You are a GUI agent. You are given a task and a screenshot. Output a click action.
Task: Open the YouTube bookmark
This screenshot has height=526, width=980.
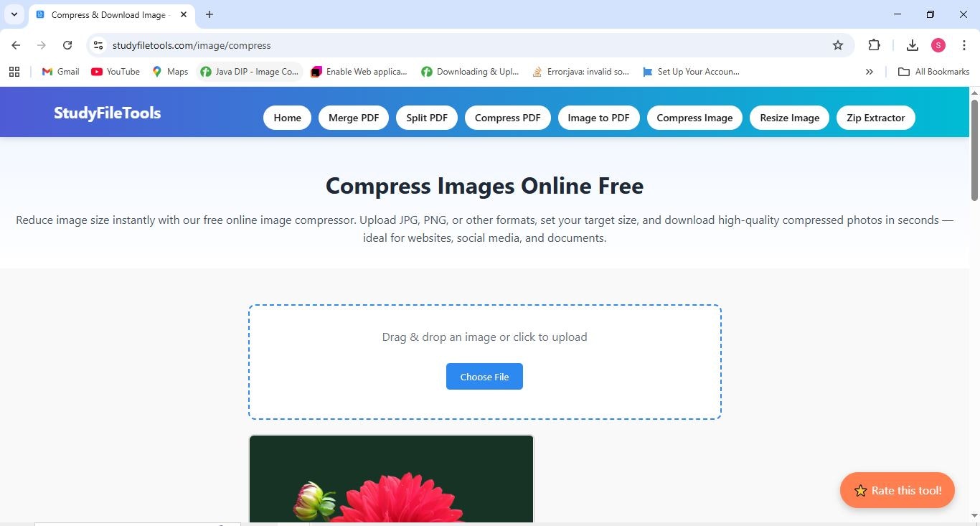tap(115, 71)
